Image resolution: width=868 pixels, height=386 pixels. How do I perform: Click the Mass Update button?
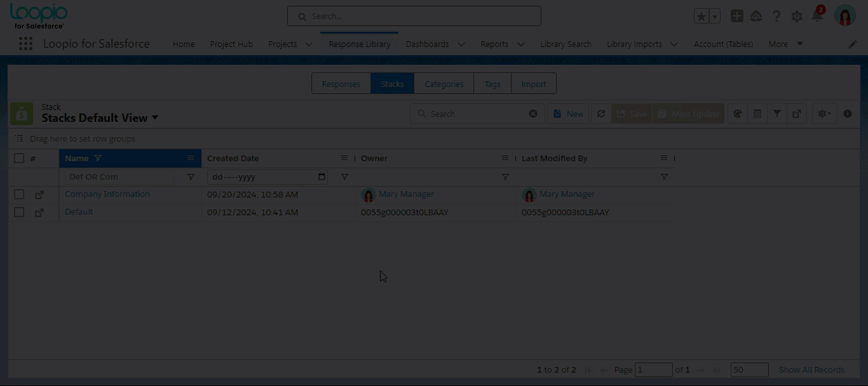click(x=689, y=114)
